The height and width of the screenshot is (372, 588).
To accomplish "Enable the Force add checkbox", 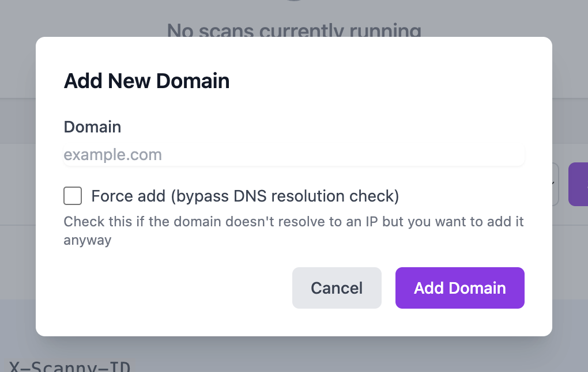I will [x=73, y=196].
